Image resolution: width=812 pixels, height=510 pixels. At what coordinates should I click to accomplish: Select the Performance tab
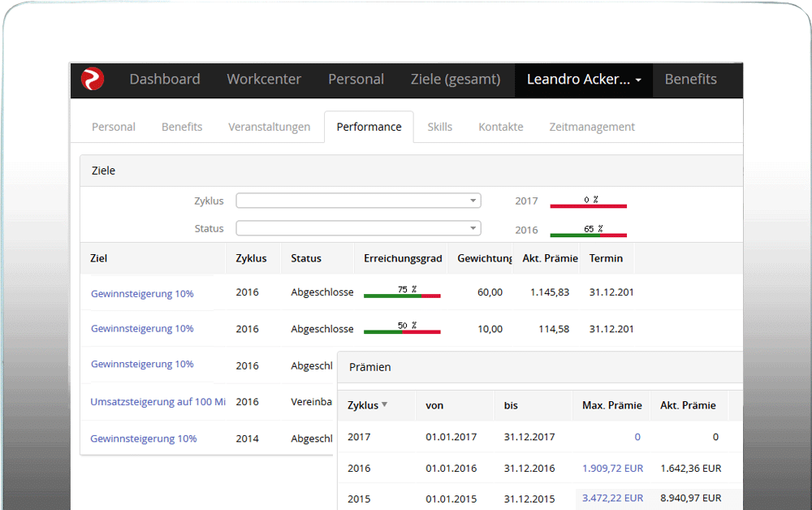coord(369,127)
